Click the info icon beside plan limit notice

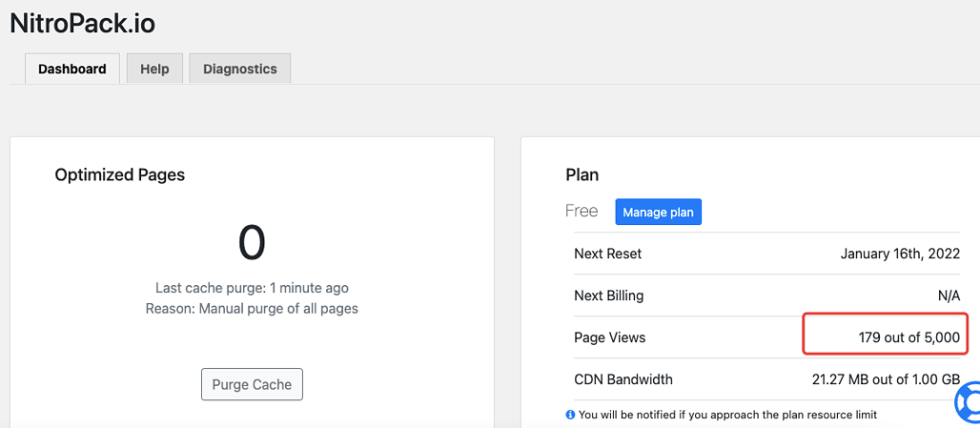[570, 415]
